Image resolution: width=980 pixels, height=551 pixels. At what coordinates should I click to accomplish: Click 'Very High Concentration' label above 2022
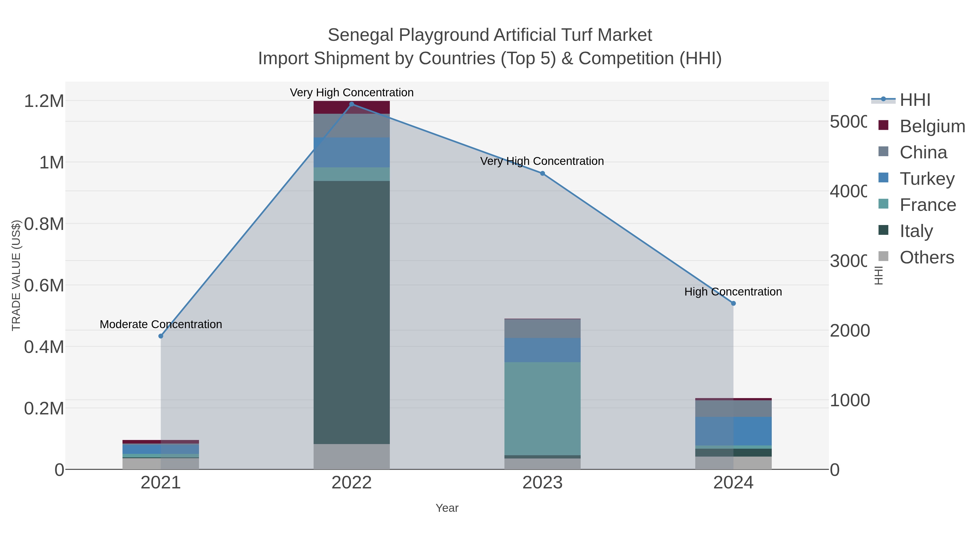351,93
